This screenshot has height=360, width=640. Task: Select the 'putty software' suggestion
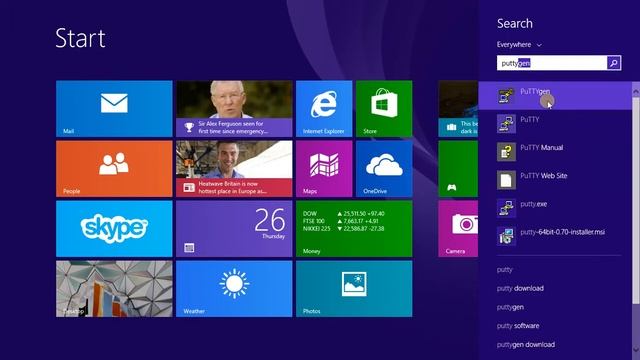[518, 326]
